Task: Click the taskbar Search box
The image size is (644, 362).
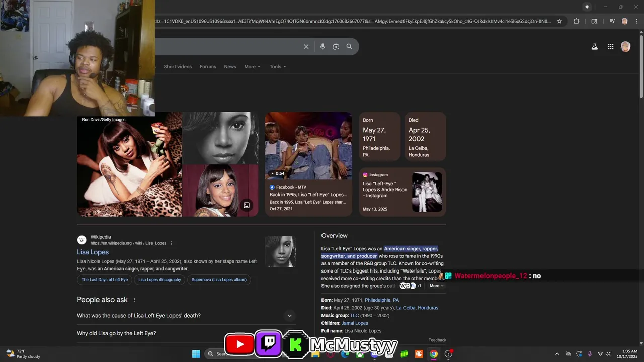Action: click(217, 354)
